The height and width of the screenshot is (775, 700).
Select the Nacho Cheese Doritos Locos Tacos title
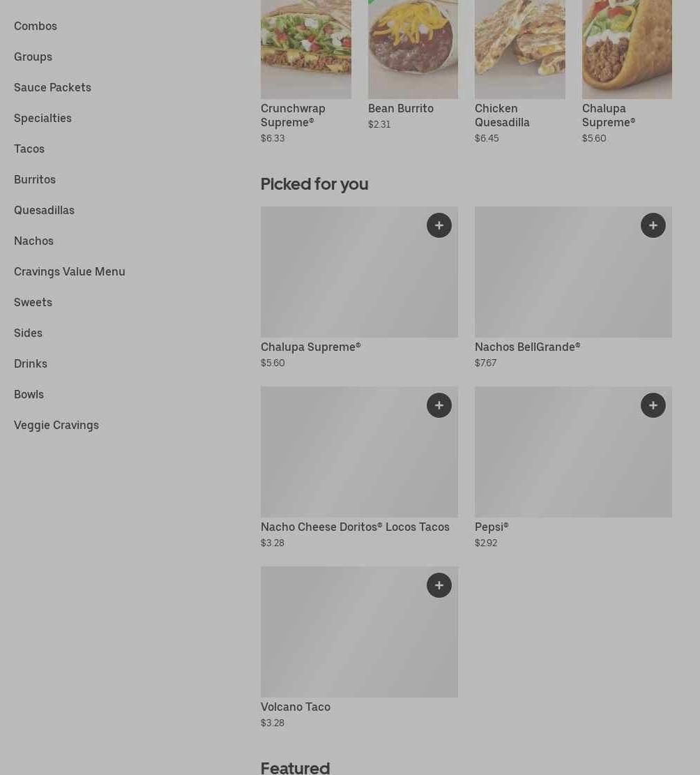click(355, 527)
